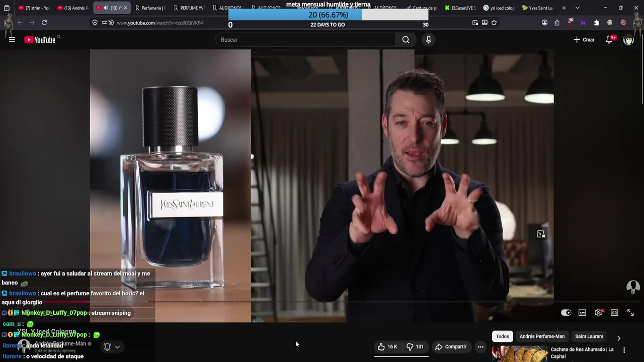Open YouTube notifications bell in header
The width and height of the screenshot is (644, 362).
609,40
